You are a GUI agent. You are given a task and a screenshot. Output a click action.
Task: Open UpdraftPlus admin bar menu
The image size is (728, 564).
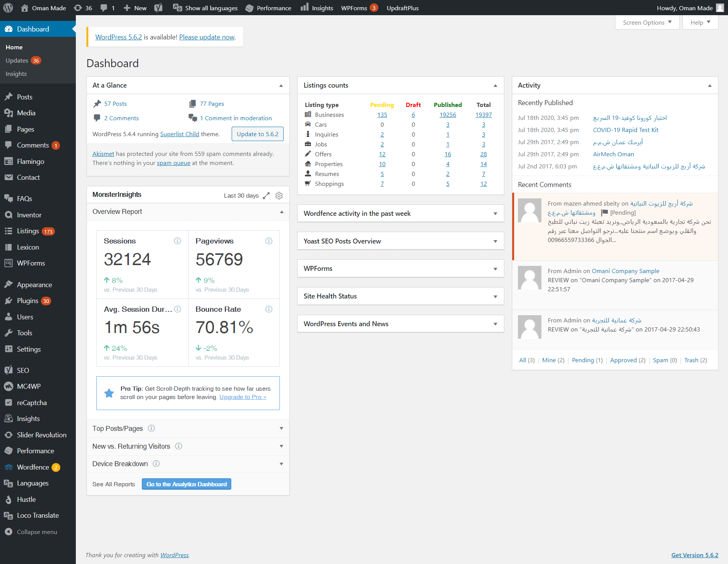point(403,8)
